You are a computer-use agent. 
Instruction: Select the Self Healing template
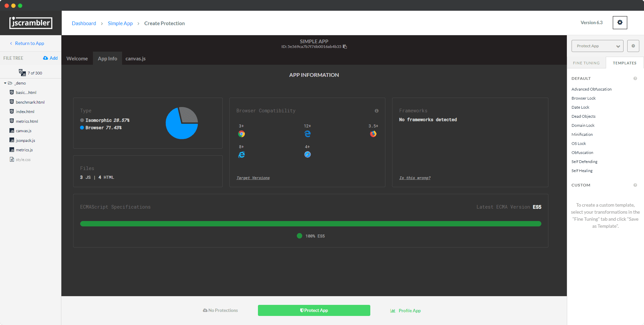pyautogui.click(x=582, y=171)
